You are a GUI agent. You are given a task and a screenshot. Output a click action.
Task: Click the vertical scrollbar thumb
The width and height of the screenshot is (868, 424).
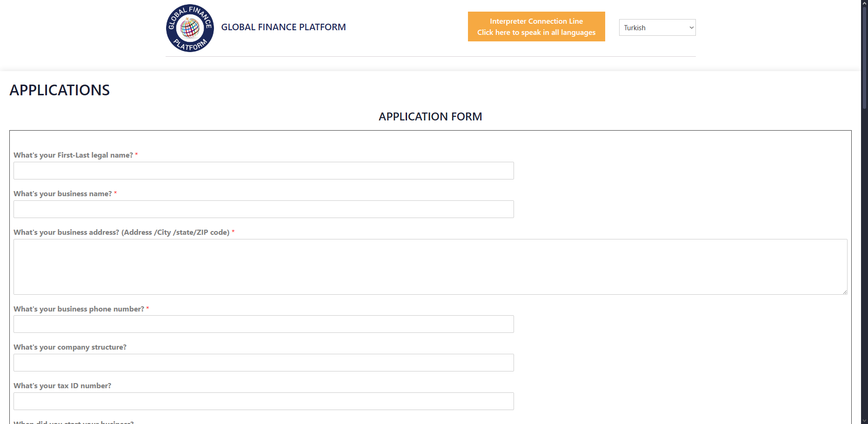(x=864, y=56)
